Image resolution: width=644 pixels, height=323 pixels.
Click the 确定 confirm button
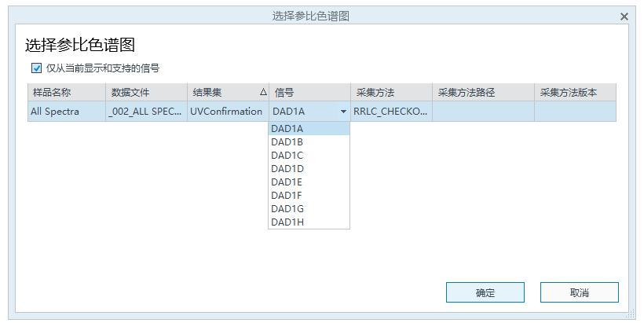pos(485,292)
